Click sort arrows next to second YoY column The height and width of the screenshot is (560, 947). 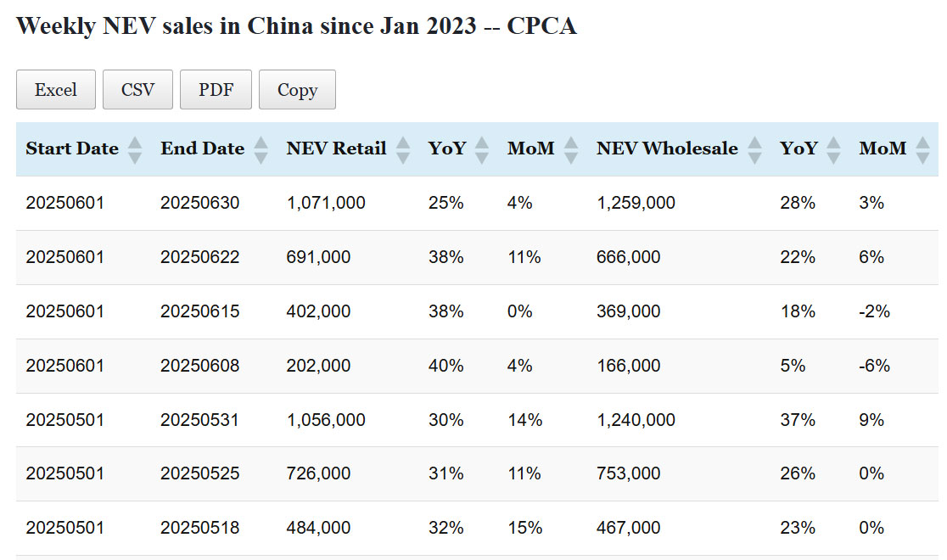coord(833,150)
